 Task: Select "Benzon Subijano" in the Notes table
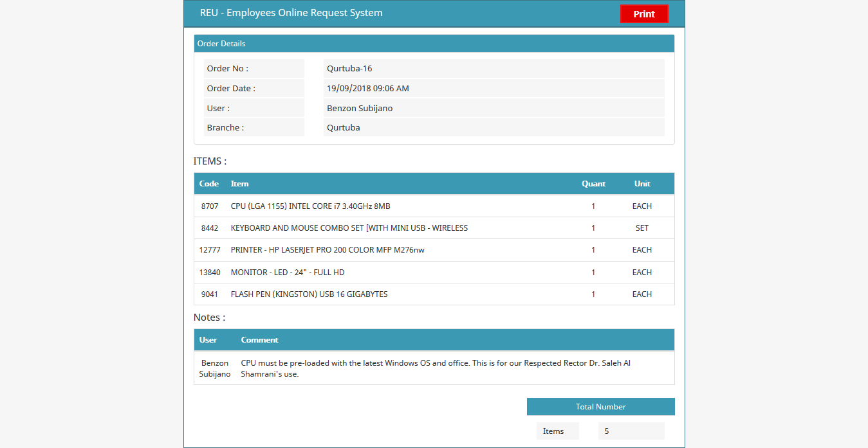(x=215, y=368)
